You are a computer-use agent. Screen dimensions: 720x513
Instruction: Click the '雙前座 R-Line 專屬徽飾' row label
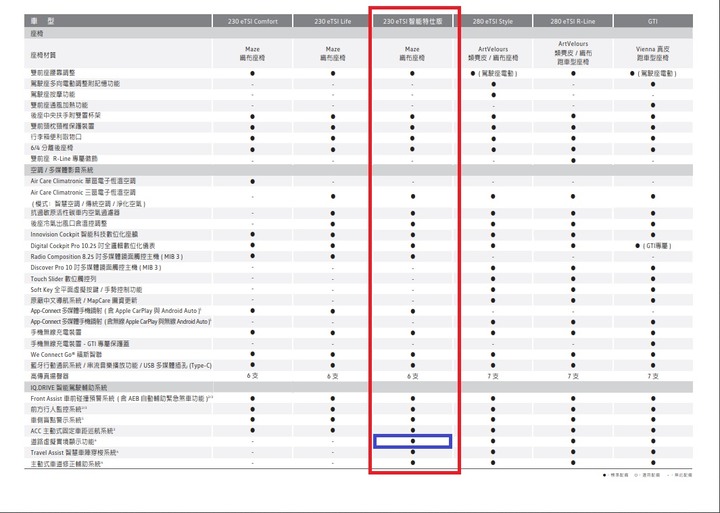[64, 158]
